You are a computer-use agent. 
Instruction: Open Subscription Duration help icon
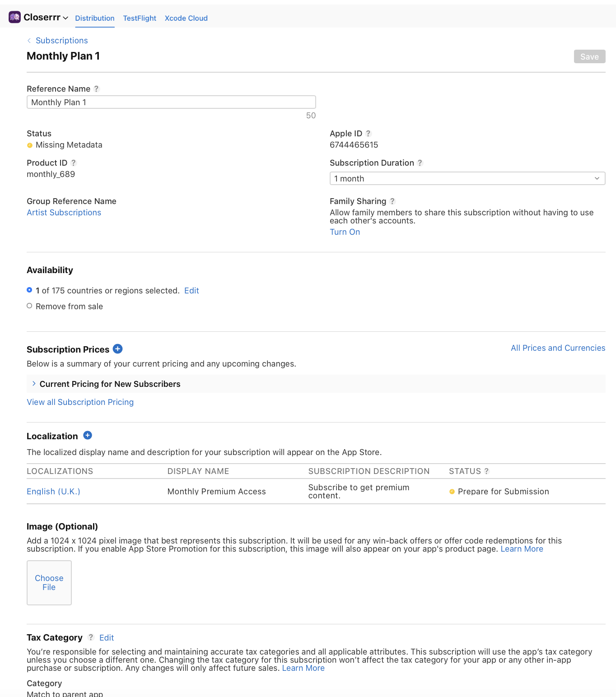(x=420, y=163)
